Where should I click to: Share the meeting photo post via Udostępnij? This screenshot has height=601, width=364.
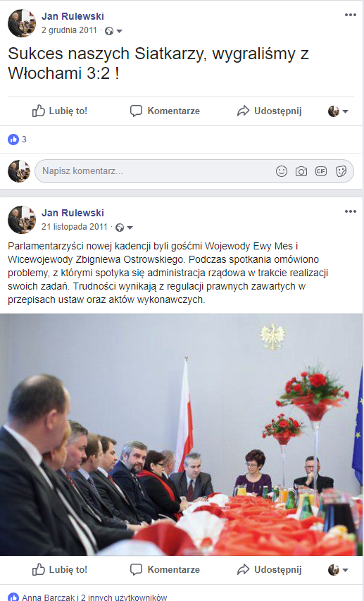(x=270, y=569)
